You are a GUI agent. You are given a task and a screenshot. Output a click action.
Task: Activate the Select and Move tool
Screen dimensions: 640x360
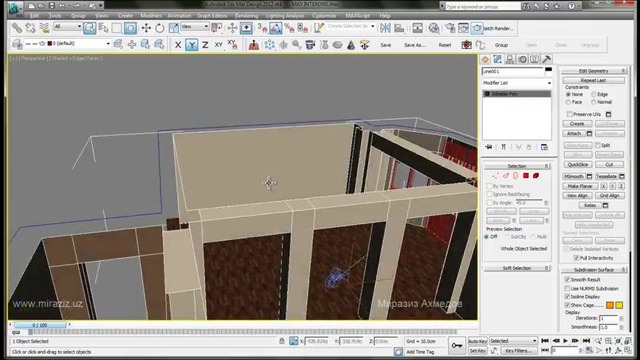tap(146, 28)
